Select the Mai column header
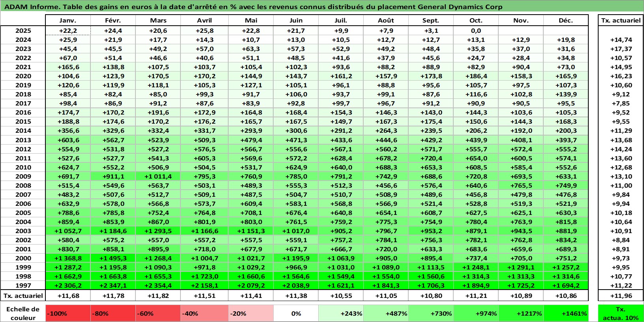 pyautogui.click(x=251, y=20)
